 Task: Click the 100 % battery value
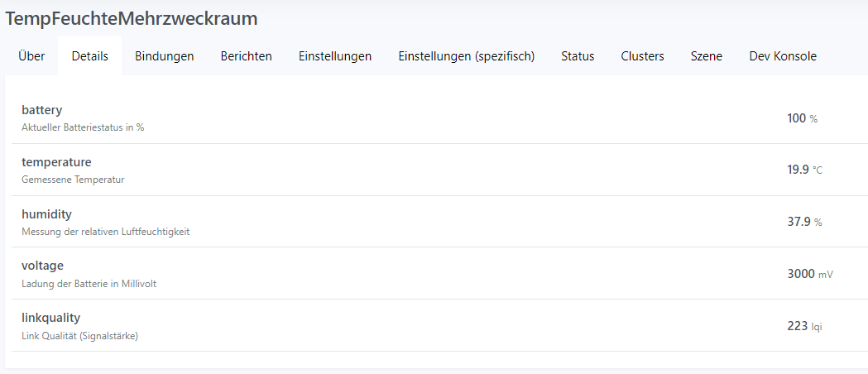[802, 118]
